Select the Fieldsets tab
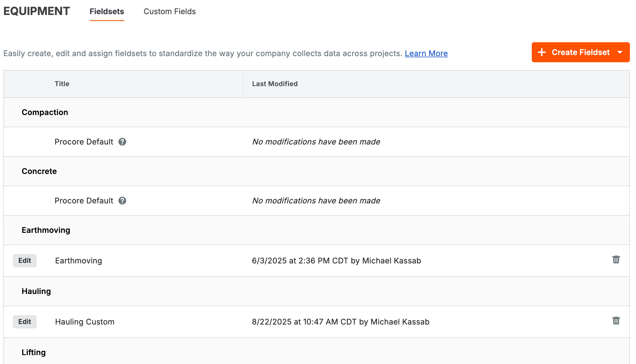The width and height of the screenshot is (636, 364). (x=107, y=11)
